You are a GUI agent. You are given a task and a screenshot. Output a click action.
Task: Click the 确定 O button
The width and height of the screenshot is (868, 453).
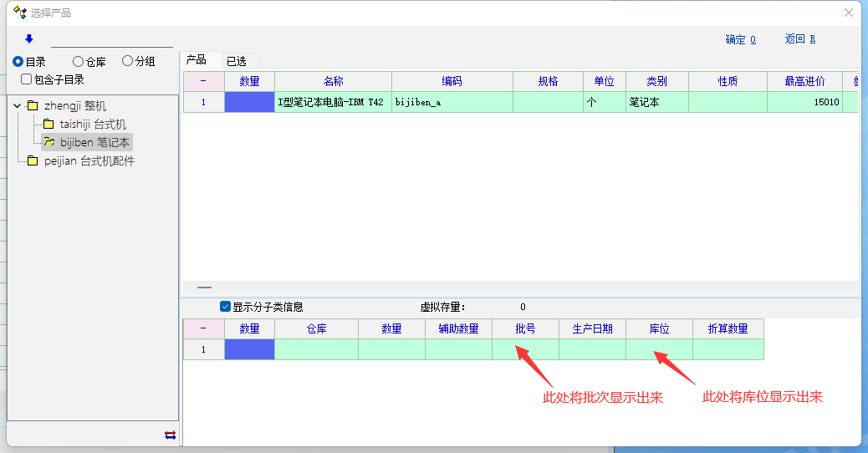tap(740, 39)
